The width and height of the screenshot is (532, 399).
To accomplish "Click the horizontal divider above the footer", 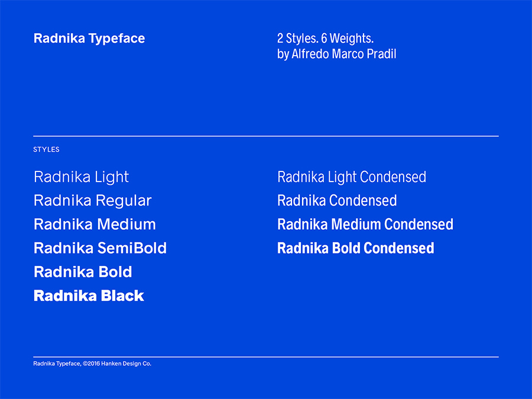I will (266, 357).
